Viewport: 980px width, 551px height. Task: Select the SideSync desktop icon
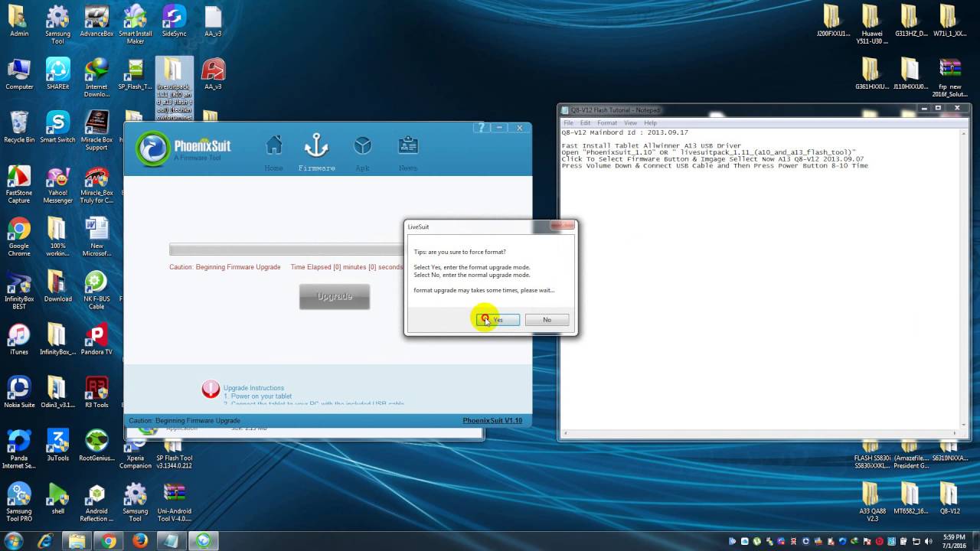[174, 21]
